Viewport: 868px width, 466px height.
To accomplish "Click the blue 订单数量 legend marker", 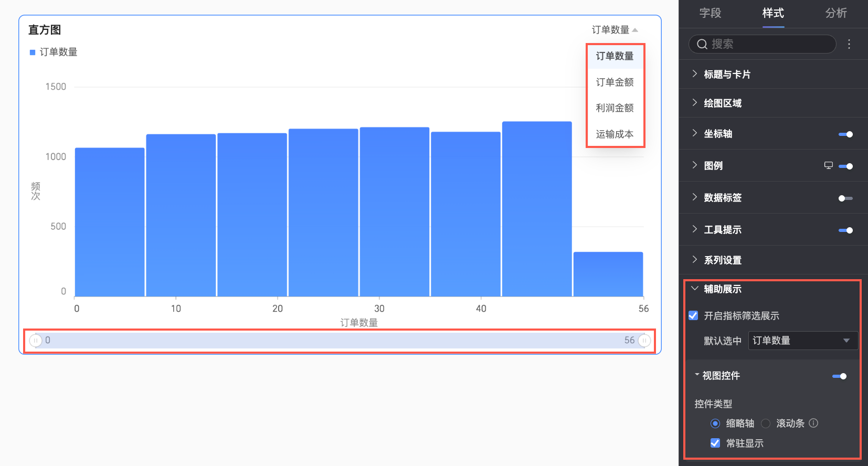I will (33, 52).
